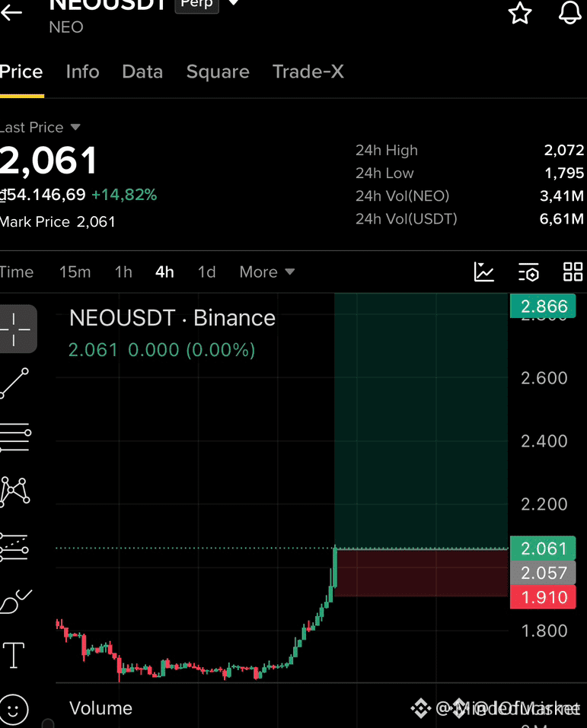
Task: Open the emoji sticker tool
Action: (14, 710)
